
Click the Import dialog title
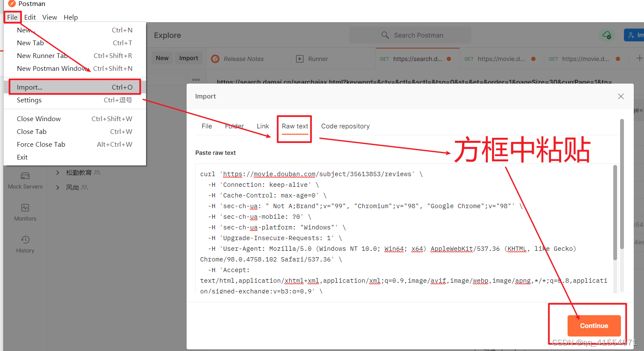click(205, 96)
